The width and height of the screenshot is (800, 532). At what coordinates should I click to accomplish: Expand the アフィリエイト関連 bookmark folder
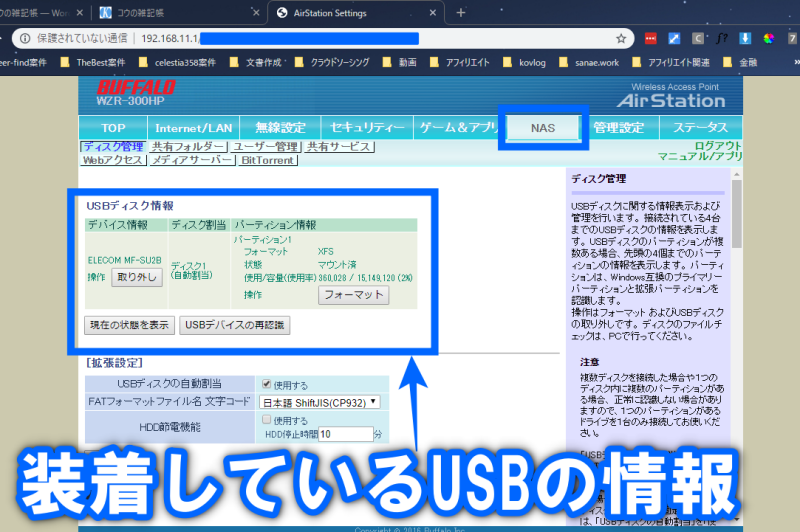665,61
